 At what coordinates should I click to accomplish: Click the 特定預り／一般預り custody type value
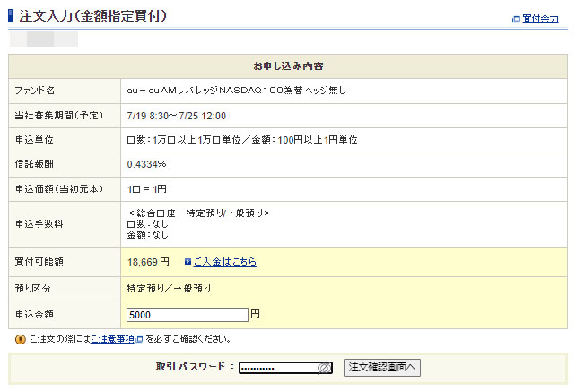click(170, 288)
